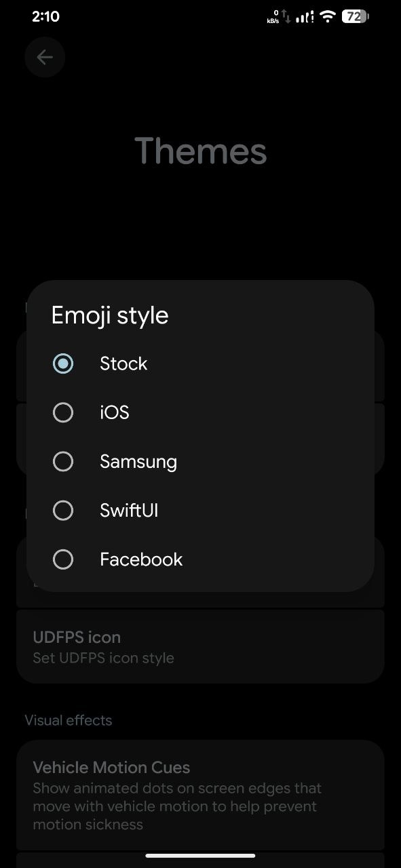Click the iOS option label
This screenshot has height=868, width=401.
pos(115,412)
